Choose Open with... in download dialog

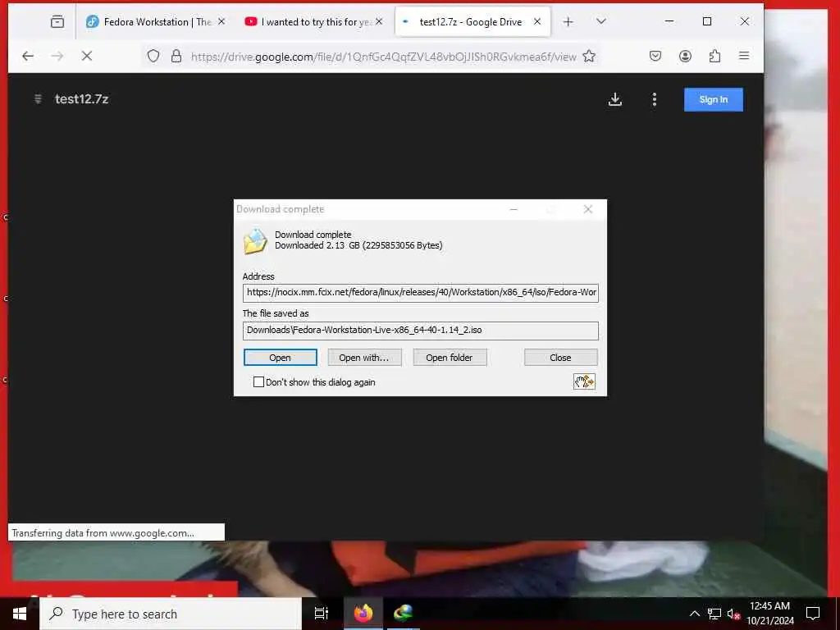coord(364,358)
